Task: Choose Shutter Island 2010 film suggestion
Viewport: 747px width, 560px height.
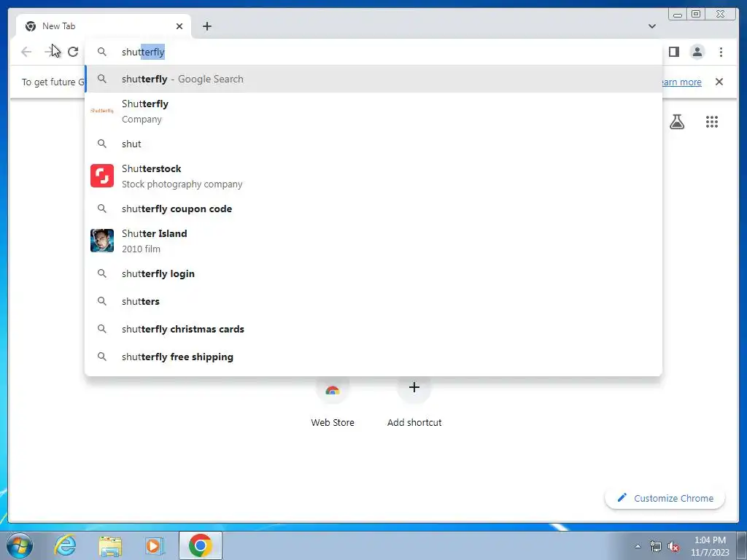Action: click(x=373, y=241)
